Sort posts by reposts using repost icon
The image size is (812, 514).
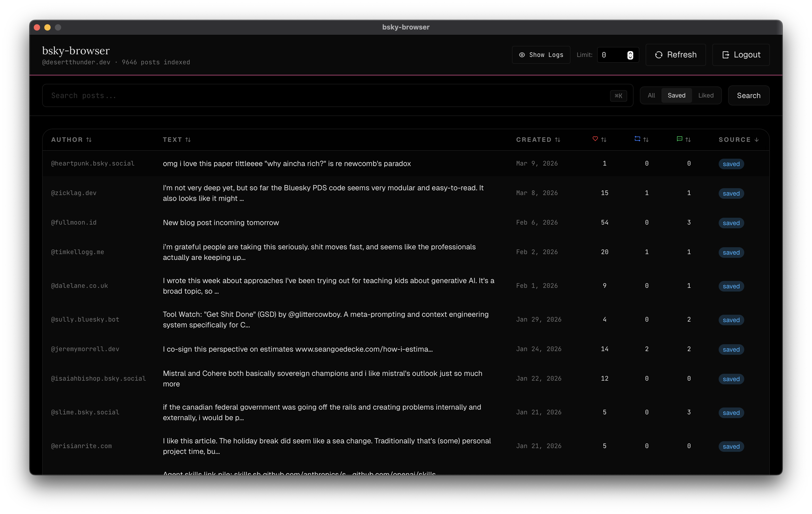point(637,139)
